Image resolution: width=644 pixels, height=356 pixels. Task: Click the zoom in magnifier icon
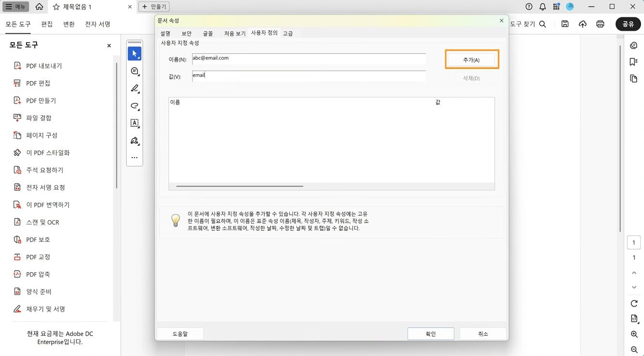pyautogui.click(x=634, y=334)
